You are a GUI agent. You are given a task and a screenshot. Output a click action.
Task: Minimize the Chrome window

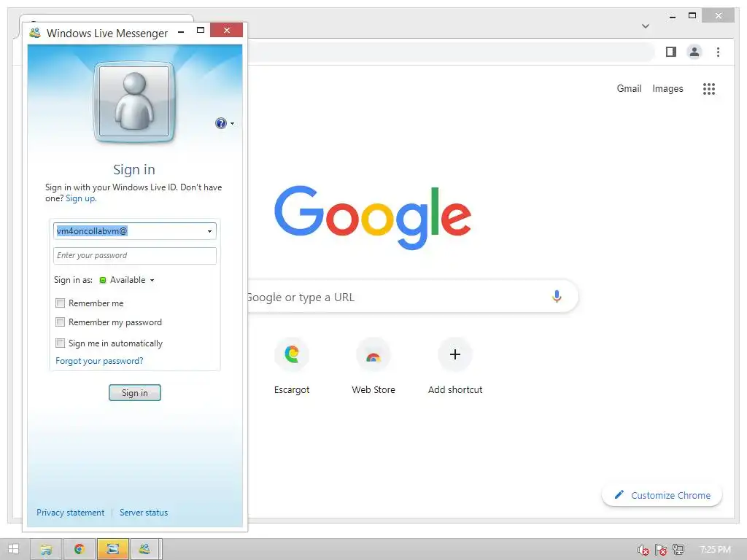point(672,16)
